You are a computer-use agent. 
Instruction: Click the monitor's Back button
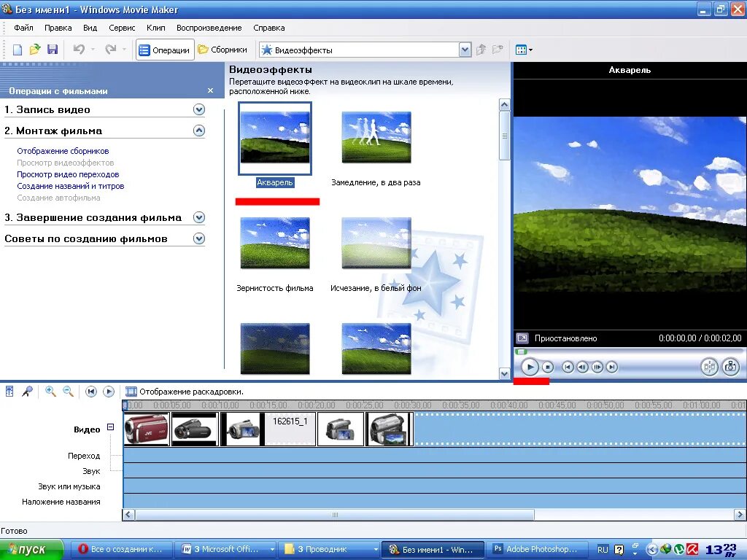click(568, 367)
